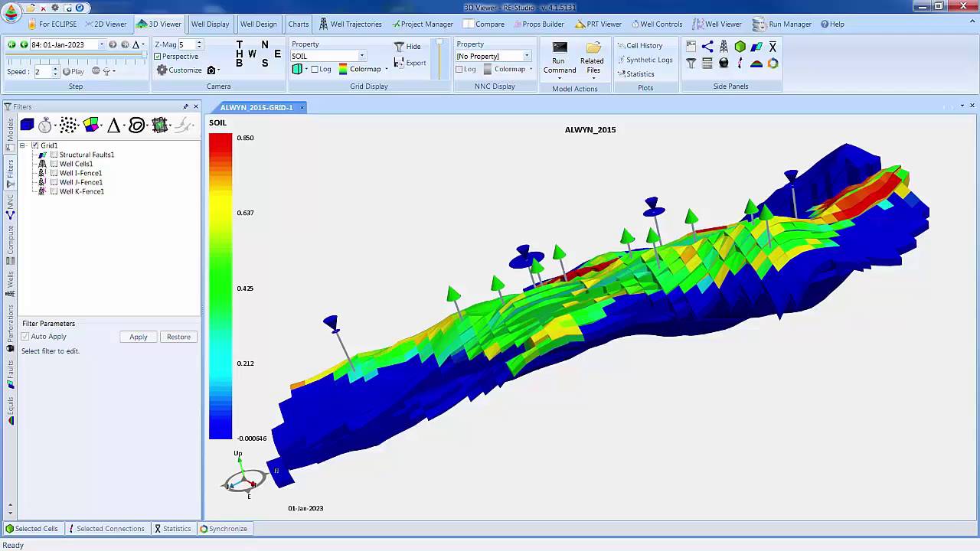Click the green hexagon icon in Side Panels
This screenshot has width=980, height=551.
(x=740, y=47)
